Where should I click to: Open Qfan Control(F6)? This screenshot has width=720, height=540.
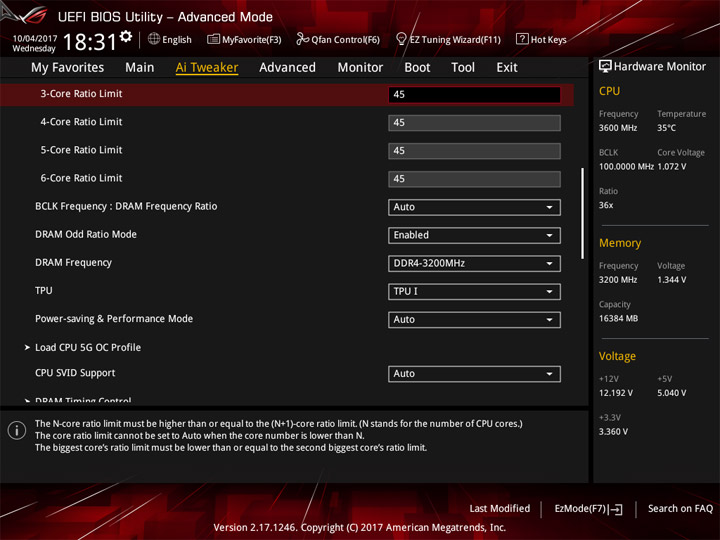coord(338,39)
